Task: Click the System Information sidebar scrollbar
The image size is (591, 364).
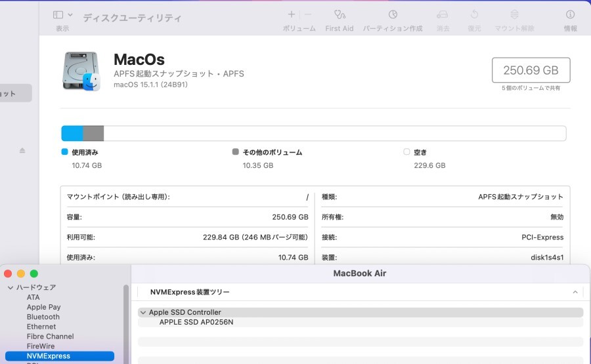Action: tap(126, 324)
